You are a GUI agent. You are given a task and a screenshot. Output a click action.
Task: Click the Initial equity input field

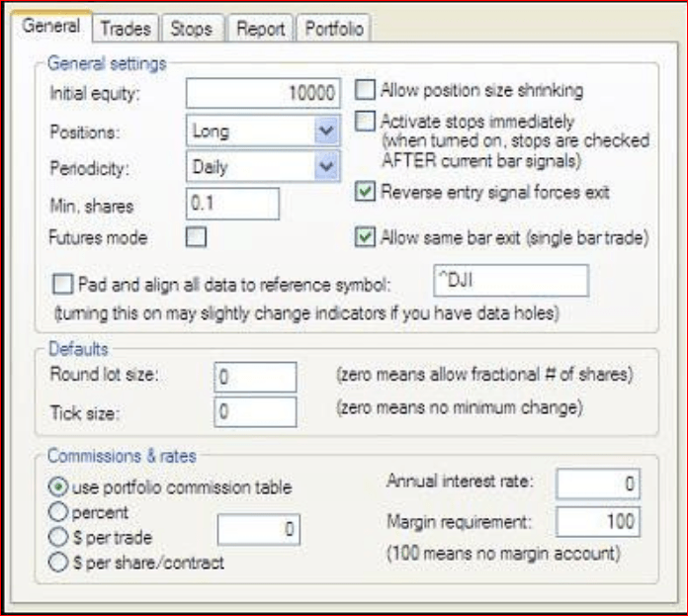tap(263, 93)
